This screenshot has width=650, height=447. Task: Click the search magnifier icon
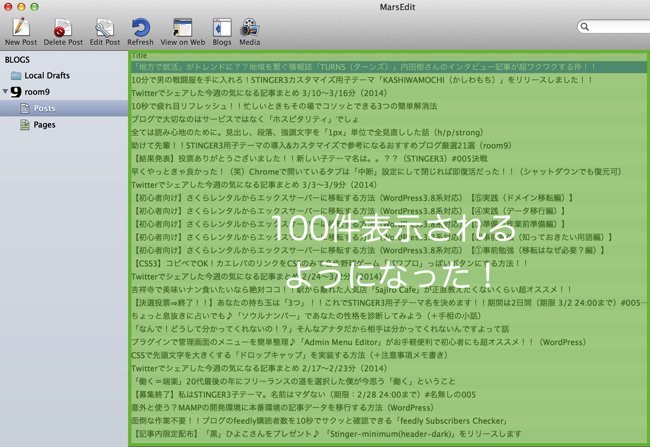click(x=585, y=27)
